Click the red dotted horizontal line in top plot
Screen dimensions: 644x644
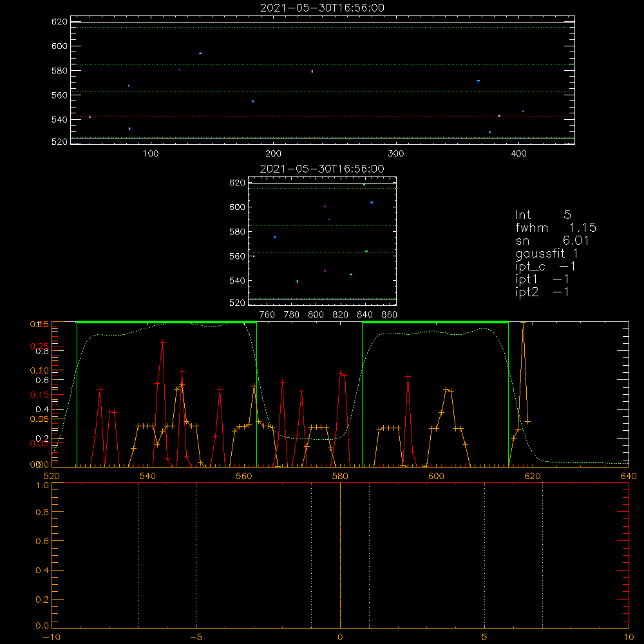pyautogui.click(x=323, y=116)
